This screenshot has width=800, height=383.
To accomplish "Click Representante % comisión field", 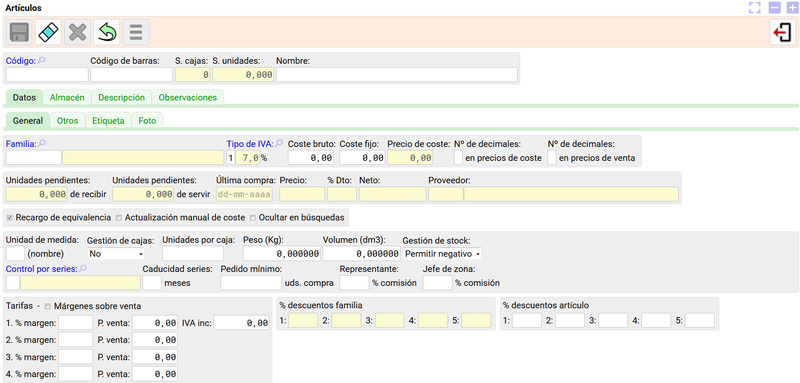I will tap(354, 283).
